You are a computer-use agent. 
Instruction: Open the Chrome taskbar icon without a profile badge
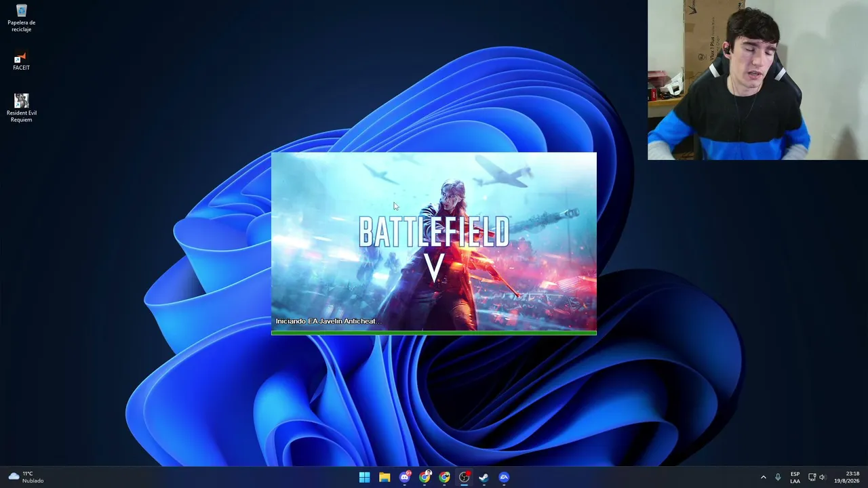pos(444,477)
